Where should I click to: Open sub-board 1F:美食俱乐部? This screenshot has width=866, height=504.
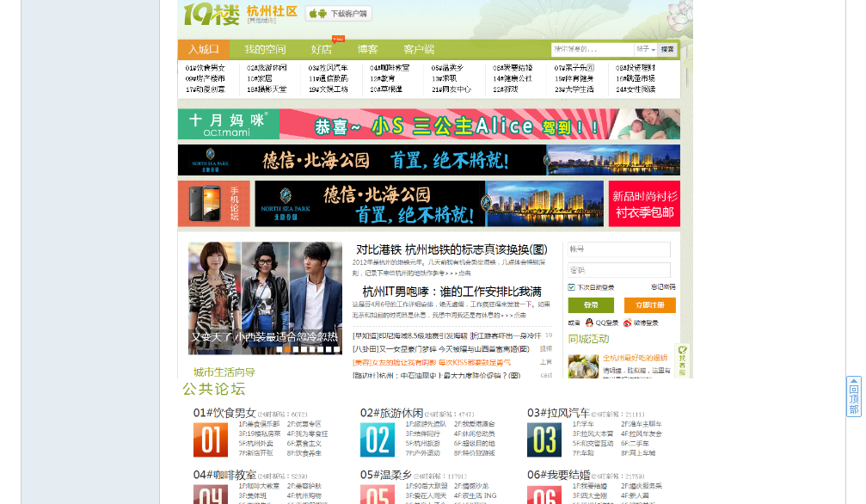(x=259, y=424)
